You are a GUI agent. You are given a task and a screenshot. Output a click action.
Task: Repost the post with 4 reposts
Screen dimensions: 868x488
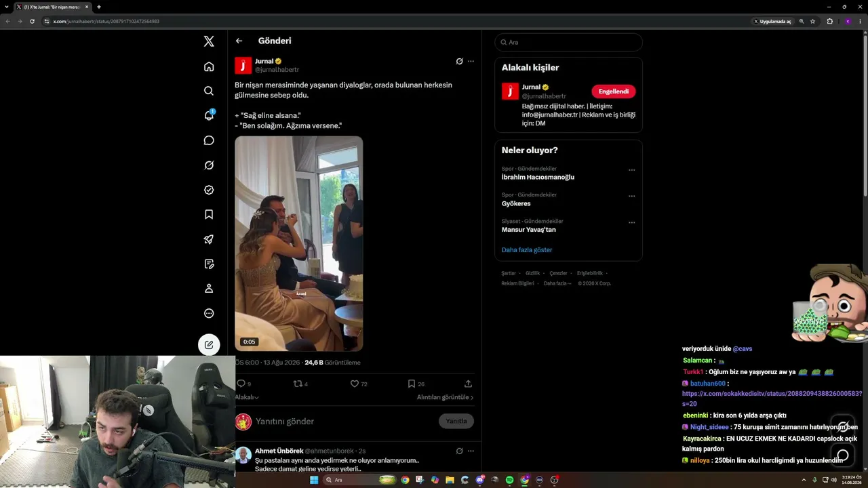coord(298,384)
